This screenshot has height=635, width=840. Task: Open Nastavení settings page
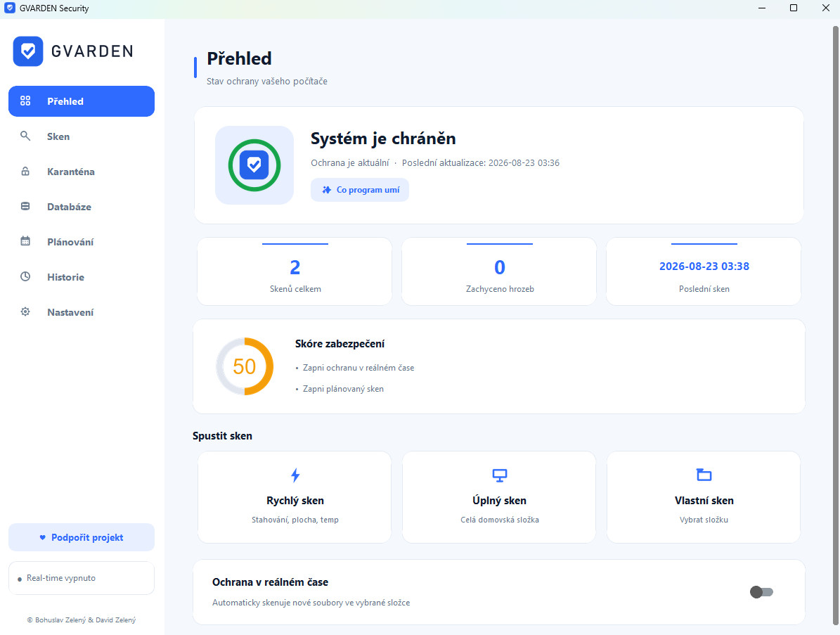tap(82, 312)
